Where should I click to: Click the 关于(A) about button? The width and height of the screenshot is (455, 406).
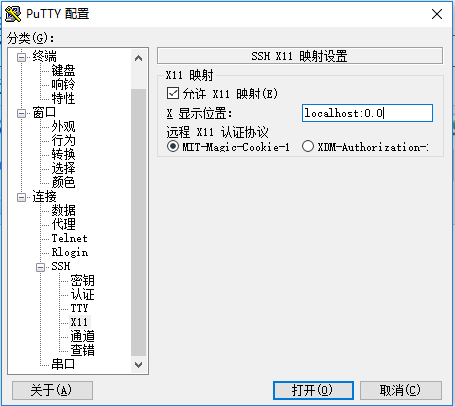click(x=52, y=390)
